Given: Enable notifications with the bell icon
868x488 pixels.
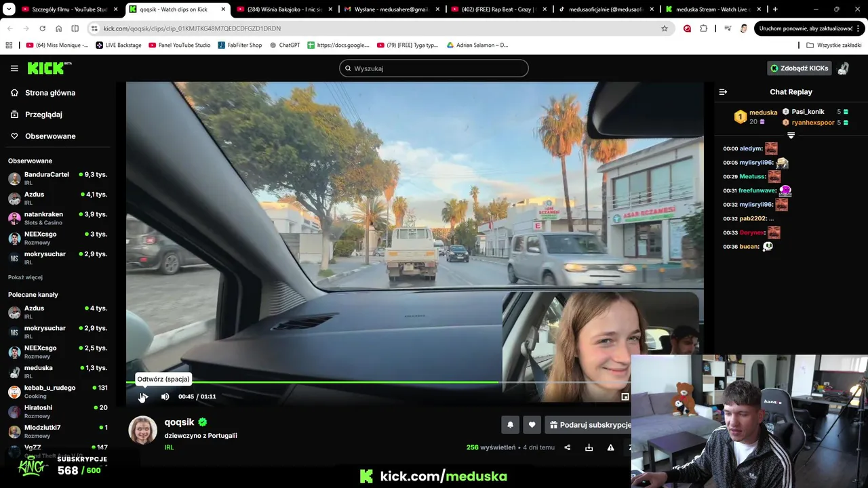Looking at the screenshot, I should (x=510, y=425).
